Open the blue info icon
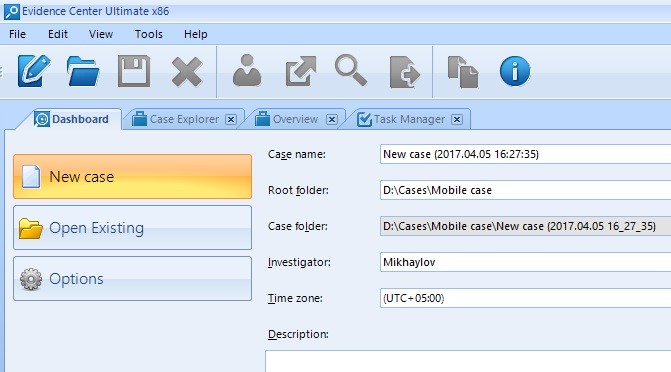Viewport: 671px width, 372px height. 515,71
